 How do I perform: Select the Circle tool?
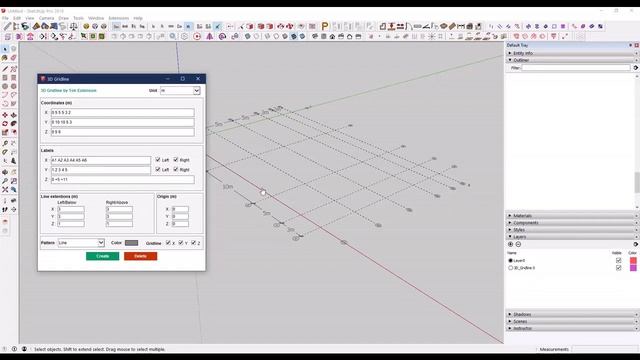5,86
